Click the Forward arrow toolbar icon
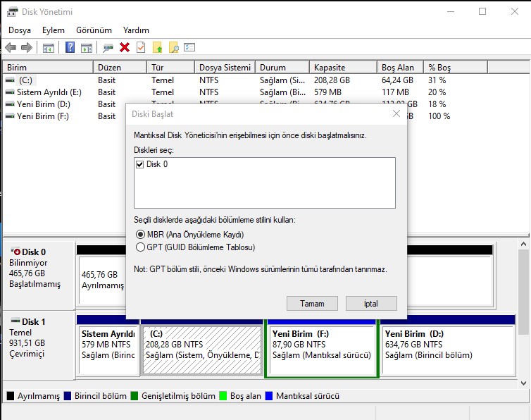This screenshot has height=420, width=531. (27, 47)
